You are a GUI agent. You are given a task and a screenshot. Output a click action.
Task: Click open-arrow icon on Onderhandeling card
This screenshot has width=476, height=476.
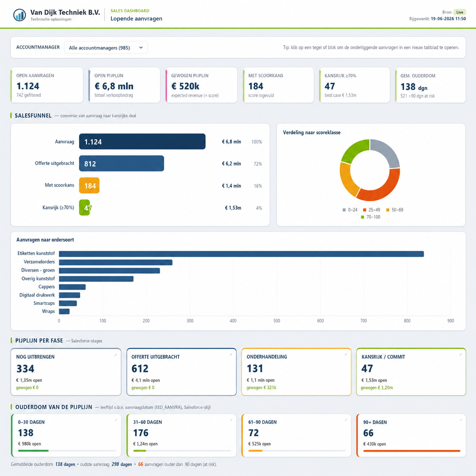(x=346, y=355)
